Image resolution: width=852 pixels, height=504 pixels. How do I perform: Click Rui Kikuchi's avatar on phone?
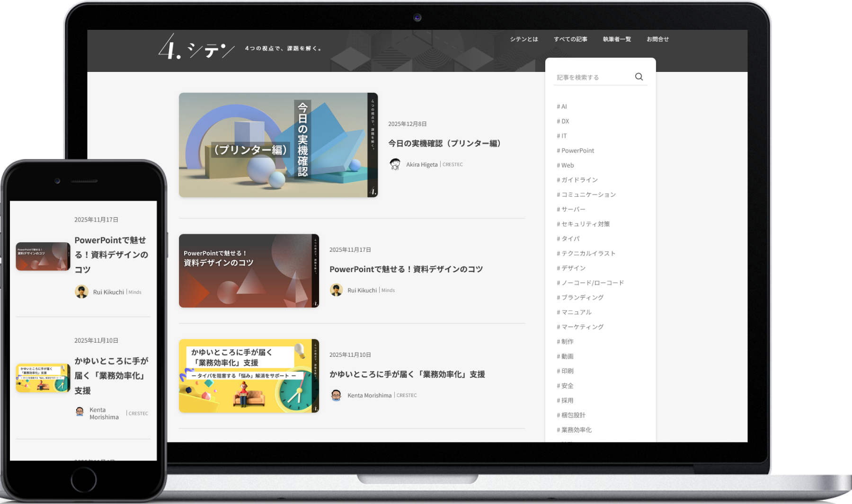click(81, 292)
